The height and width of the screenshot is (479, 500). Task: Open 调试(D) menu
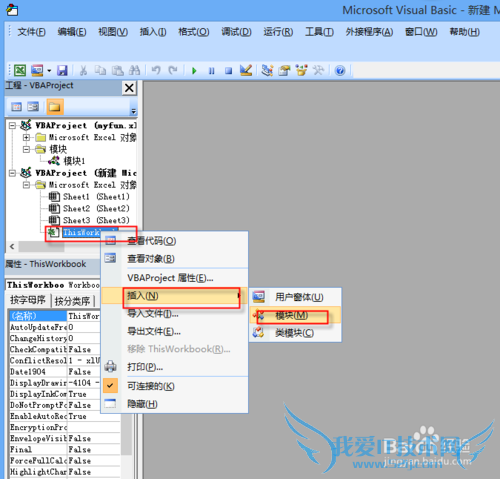(x=236, y=32)
